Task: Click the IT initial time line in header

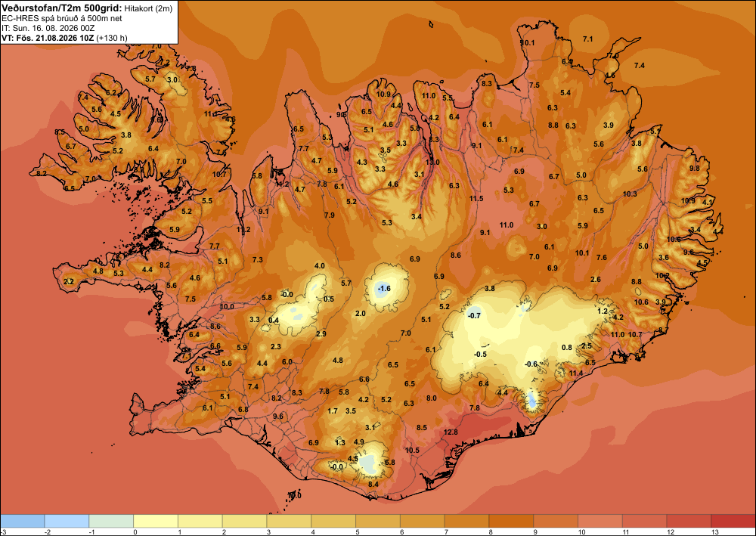Action: (48, 28)
